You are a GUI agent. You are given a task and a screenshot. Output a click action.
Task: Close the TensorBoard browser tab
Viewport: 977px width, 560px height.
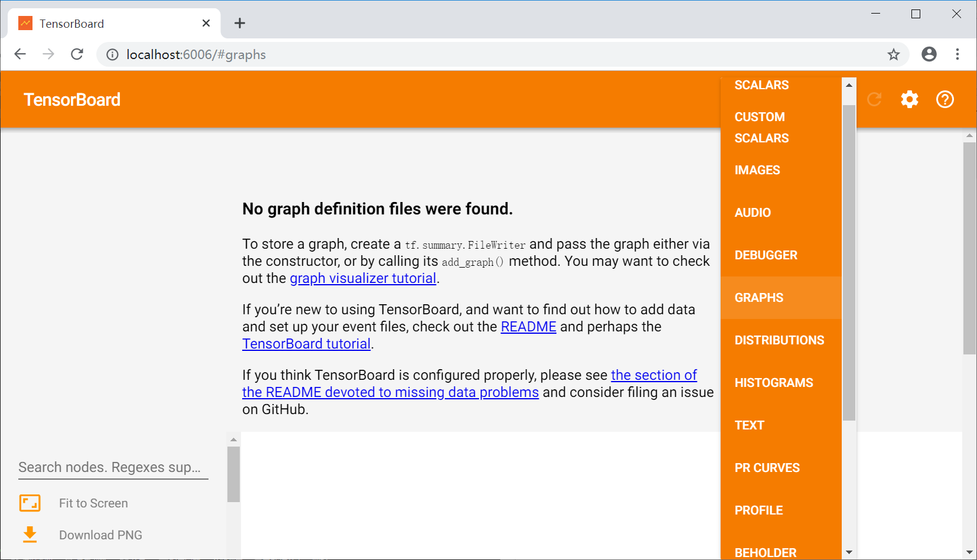click(206, 23)
